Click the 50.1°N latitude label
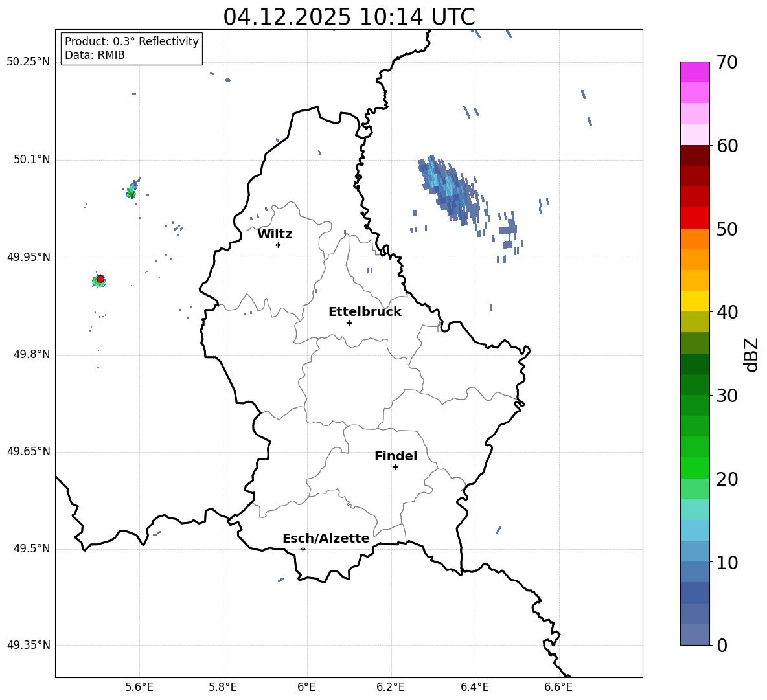 click(32, 159)
